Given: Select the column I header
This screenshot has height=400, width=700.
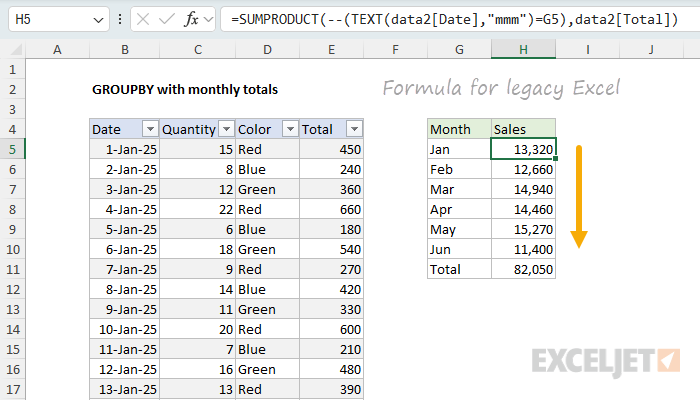Looking at the screenshot, I should pos(588,49).
